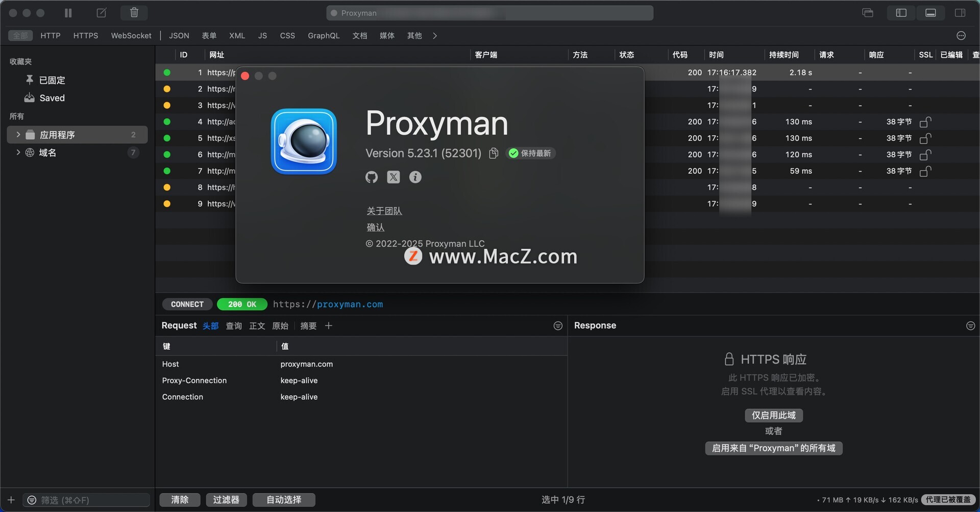
Task: Click the Proxyman astronaut app icon
Action: click(x=304, y=141)
